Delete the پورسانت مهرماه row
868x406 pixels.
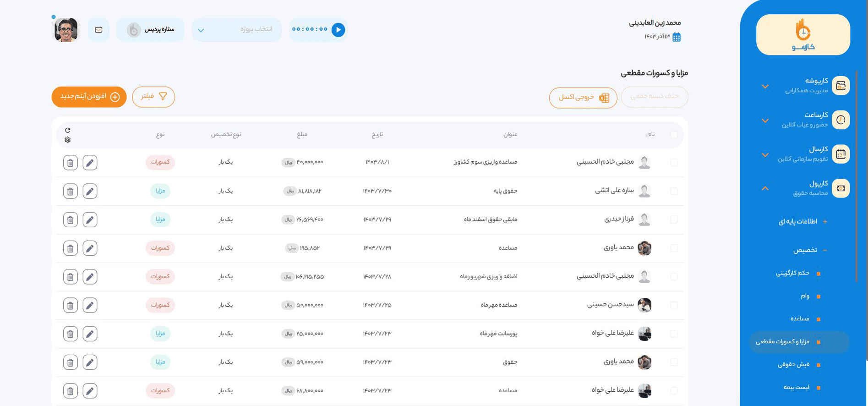70,334
